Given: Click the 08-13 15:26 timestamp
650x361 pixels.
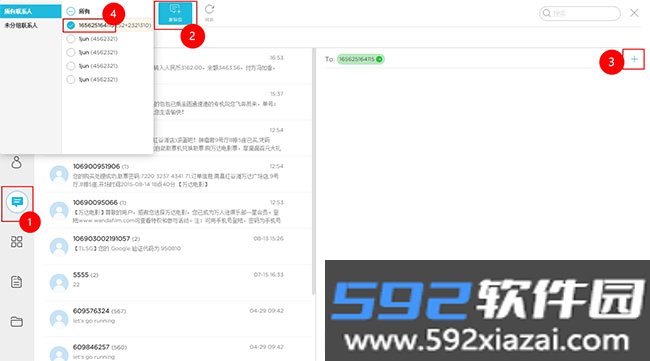Looking at the screenshot, I should (x=268, y=238).
